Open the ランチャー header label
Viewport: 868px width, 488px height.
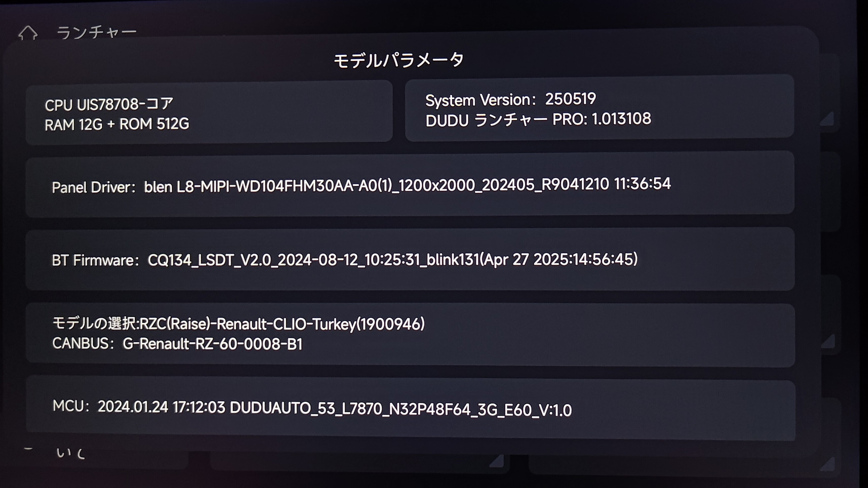[97, 33]
